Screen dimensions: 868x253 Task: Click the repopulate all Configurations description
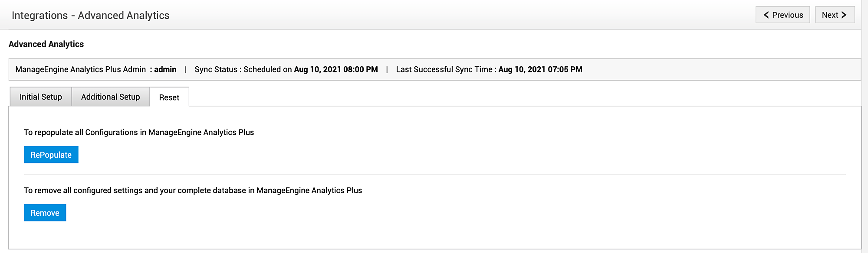tap(139, 133)
